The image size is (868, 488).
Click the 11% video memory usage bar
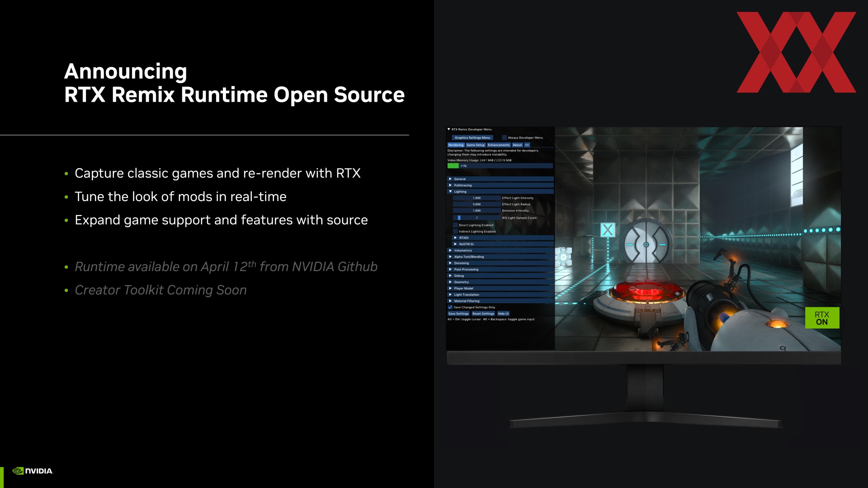(x=500, y=166)
